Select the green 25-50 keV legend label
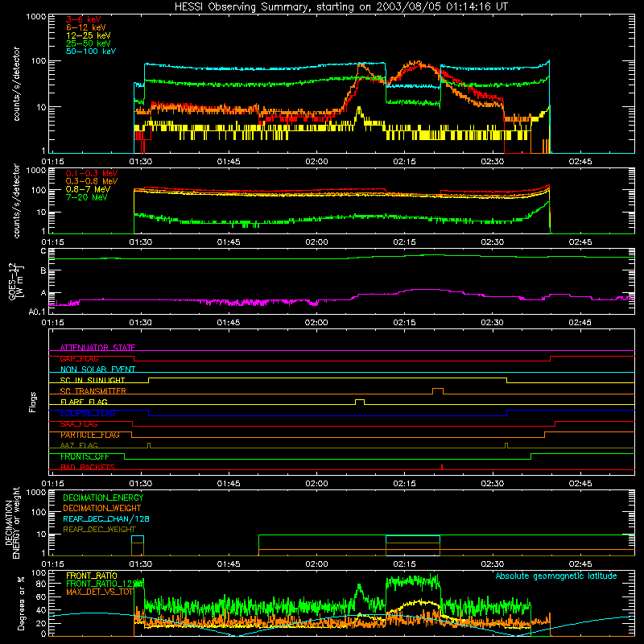The height and width of the screenshot is (644, 644). [89, 43]
